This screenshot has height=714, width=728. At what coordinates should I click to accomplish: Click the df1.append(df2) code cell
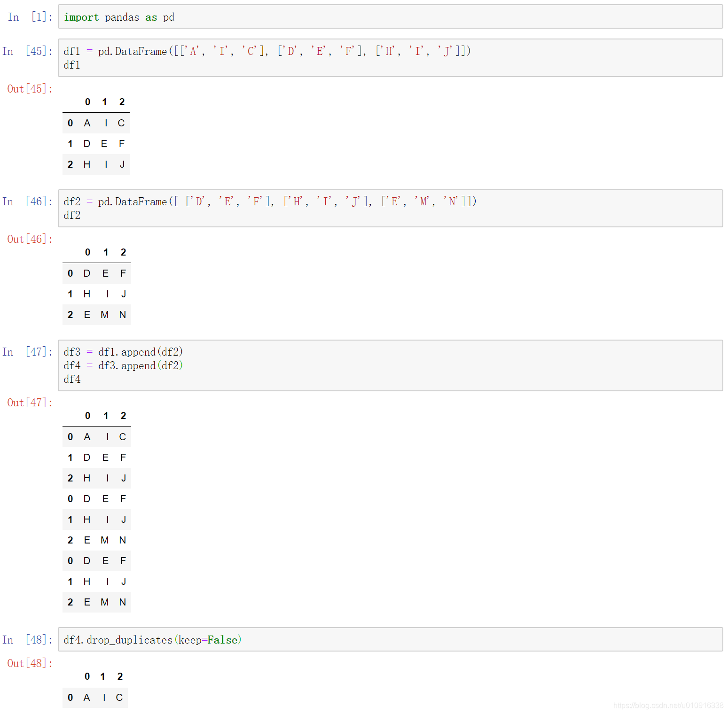[390, 365]
